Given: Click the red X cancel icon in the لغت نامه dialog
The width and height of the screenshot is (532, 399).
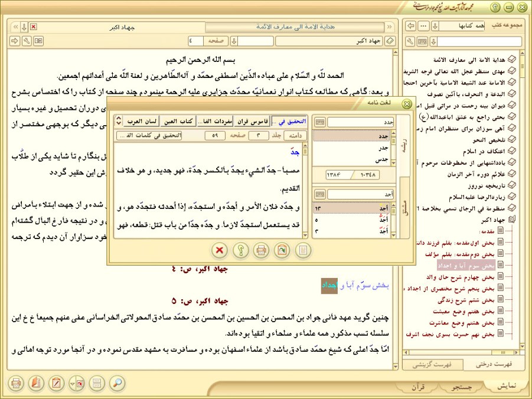Looking at the screenshot, I should pos(220,250).
